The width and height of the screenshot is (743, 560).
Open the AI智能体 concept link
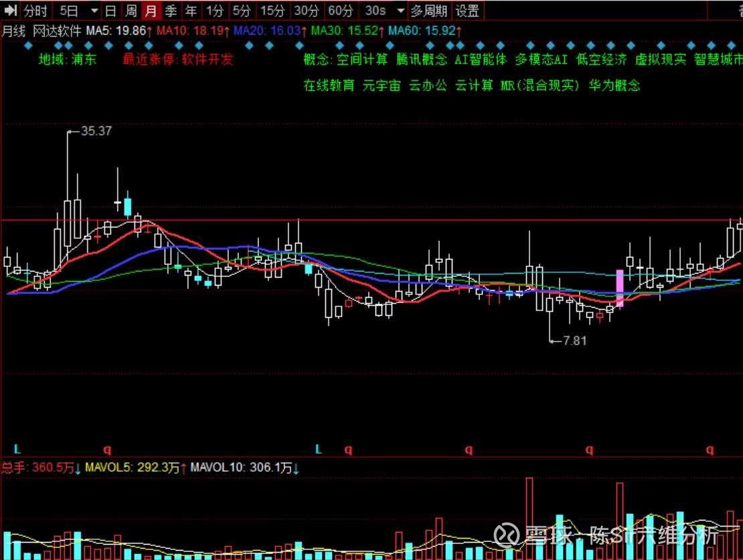[x=481, y=60]
